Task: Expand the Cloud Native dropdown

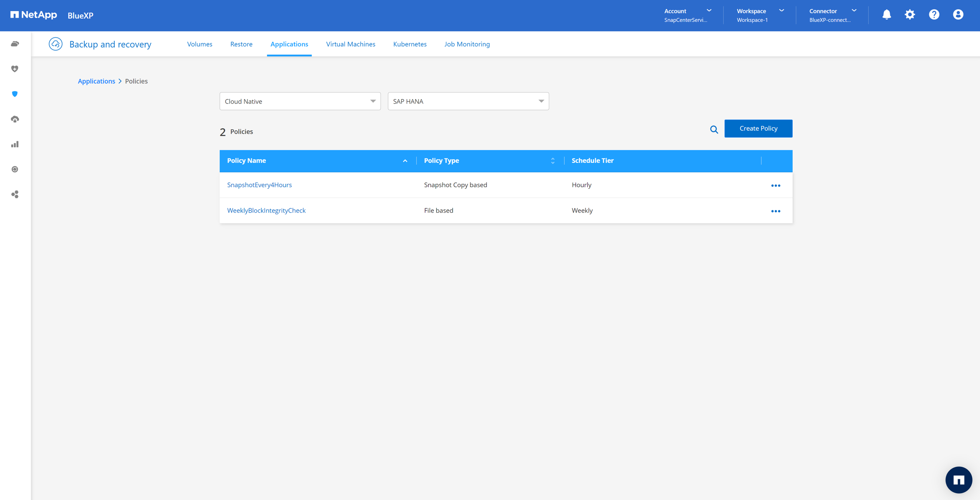Action: click(x=300, y=101)
